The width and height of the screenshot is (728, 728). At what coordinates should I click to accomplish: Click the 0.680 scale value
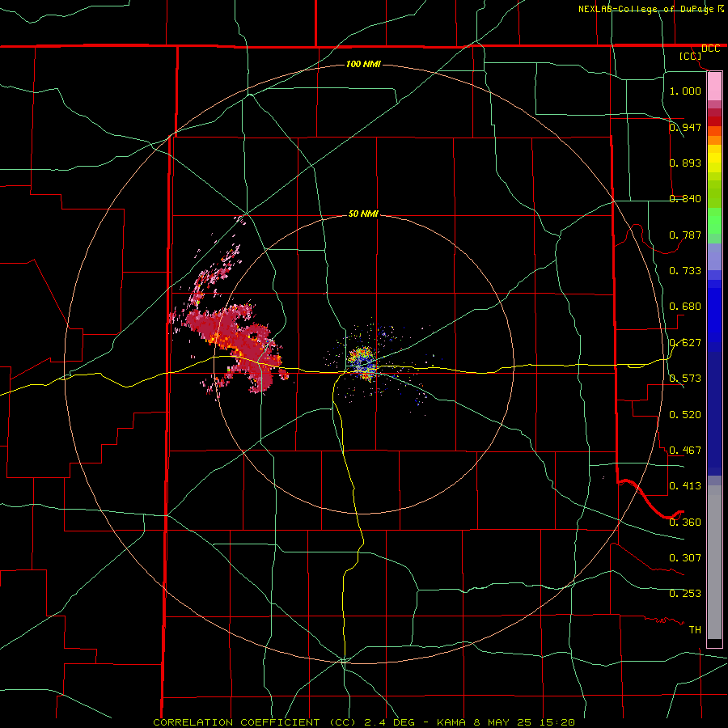pyautogui.click(x=685, y=306)
